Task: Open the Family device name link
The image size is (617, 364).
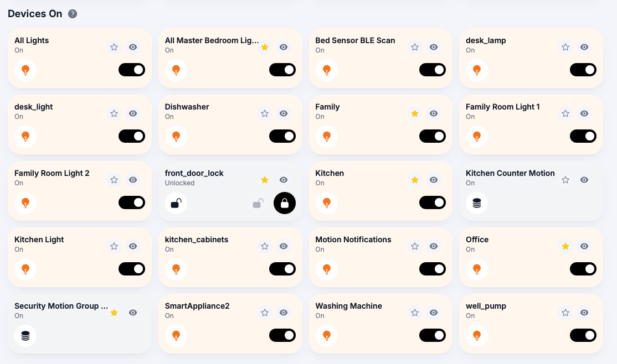Action: (327, 107)
